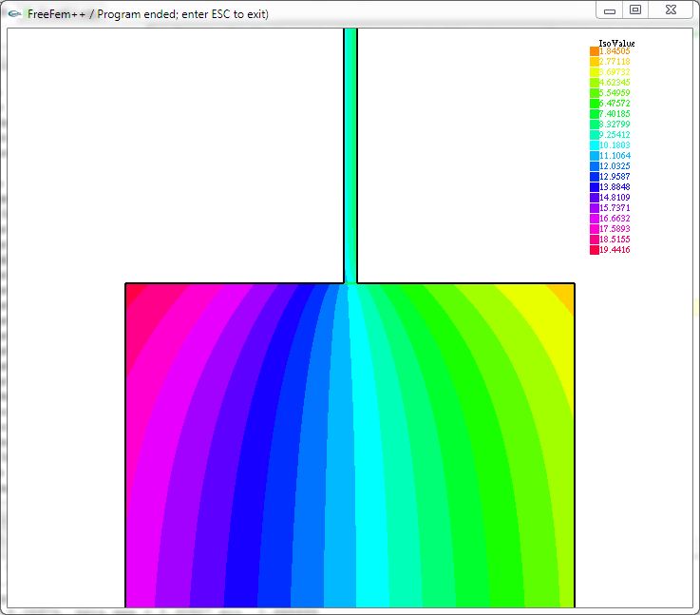700x615 pixels.
Task: Click the 13.8848 legend color swatch
Action: pyautogui.click(x=595, y=187)
